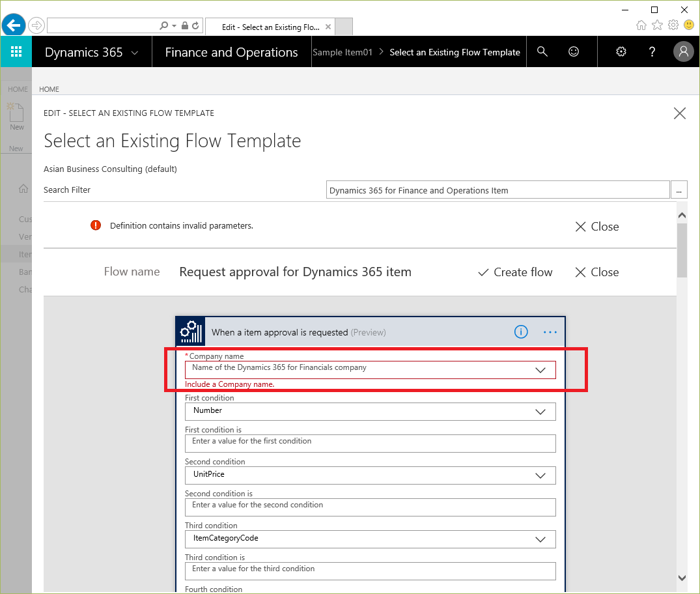Screen dimensions: 700x594
Task: Click the browser forward arrow button
Action: (x=36, y=25)
